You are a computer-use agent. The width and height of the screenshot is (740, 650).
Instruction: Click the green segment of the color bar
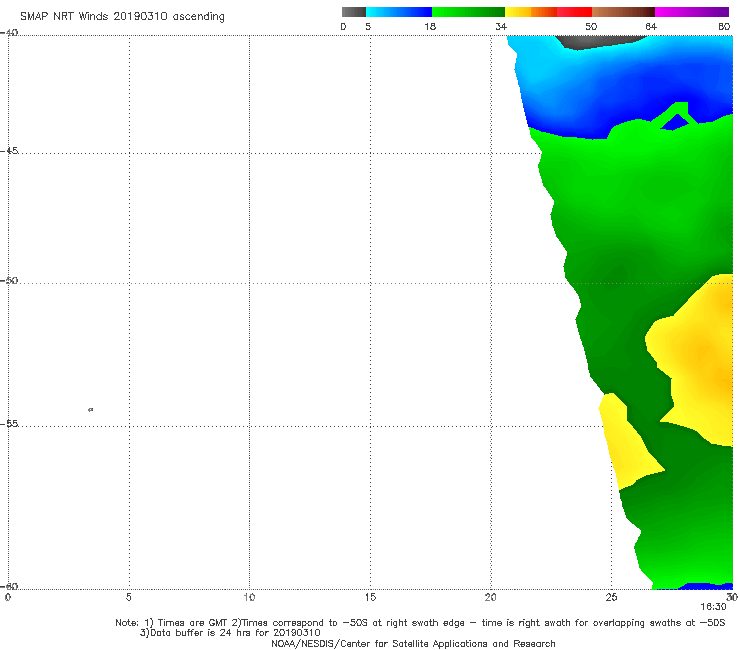[468, 12]
